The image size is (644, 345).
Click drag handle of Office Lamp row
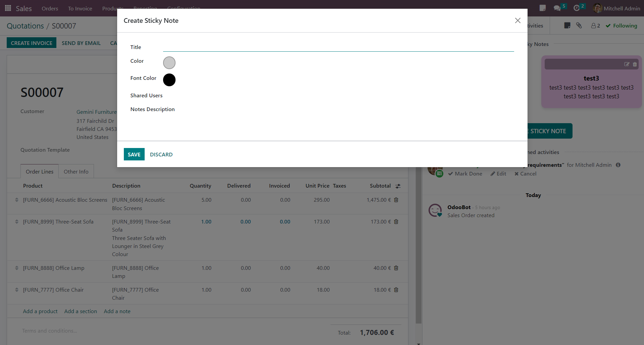[16, 268]
